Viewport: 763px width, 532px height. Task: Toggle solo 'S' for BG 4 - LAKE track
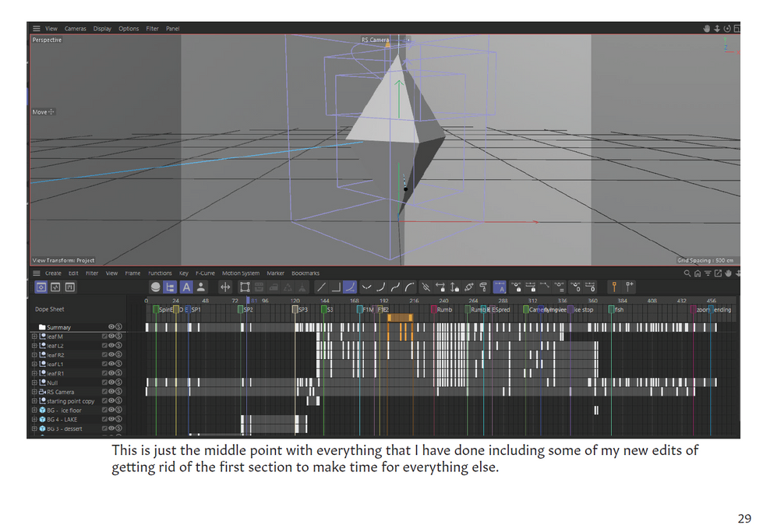pos(118,420)
